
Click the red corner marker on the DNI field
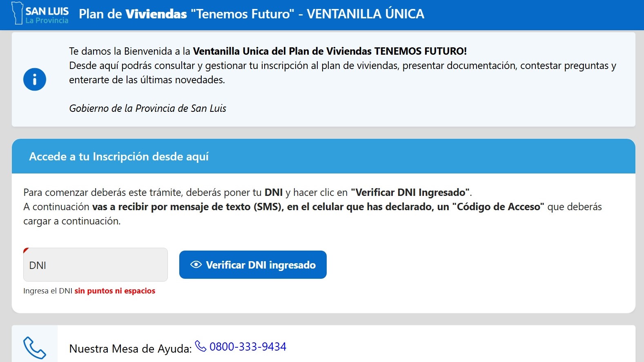[x=26, y=250]
